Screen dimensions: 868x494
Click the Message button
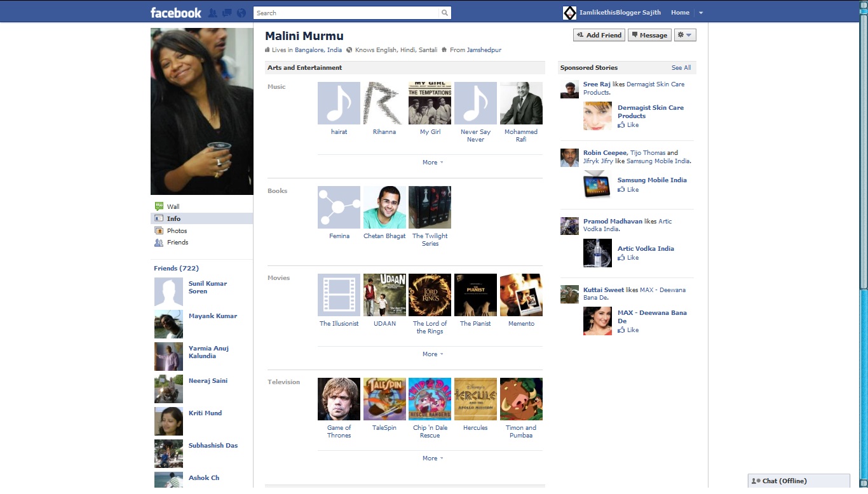[649, 35]
